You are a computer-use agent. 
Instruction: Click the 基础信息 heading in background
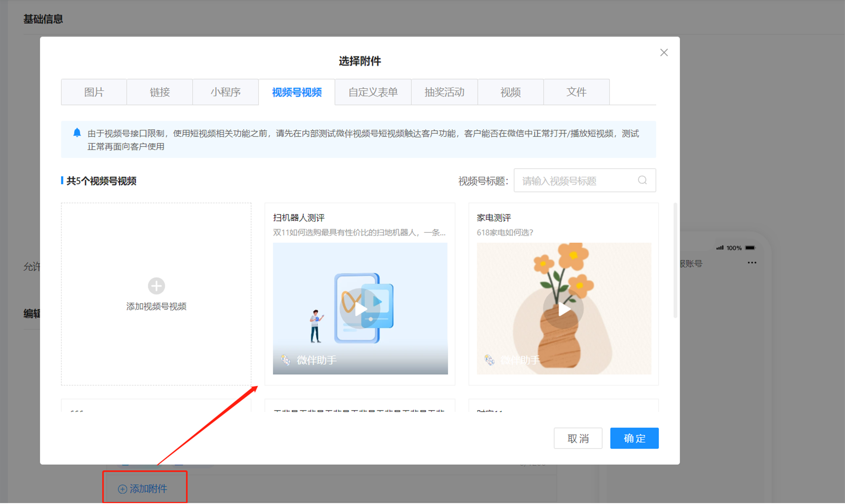tap(43, 19)
